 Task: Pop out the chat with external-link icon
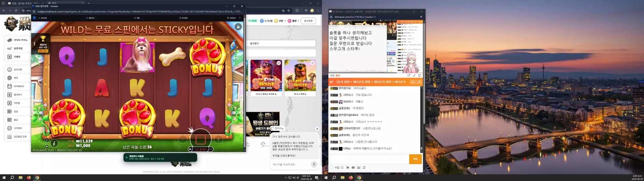pos(409,75)
